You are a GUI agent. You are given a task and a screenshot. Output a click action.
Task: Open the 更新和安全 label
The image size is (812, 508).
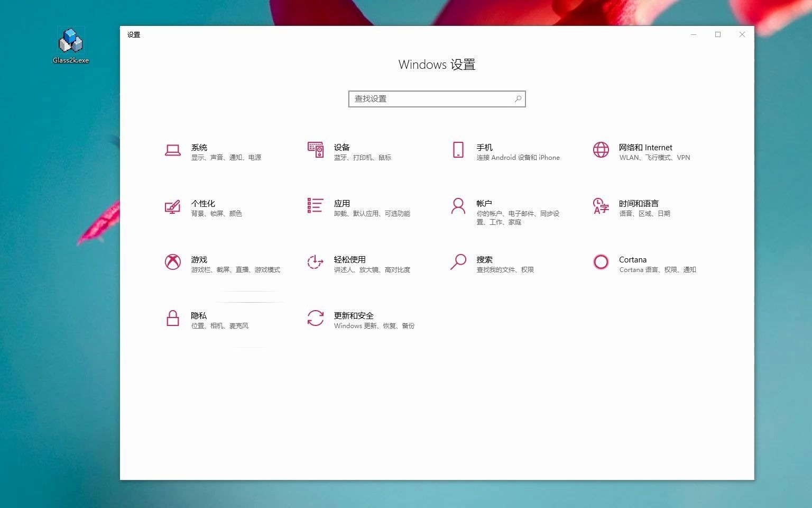tap(354, 316)
